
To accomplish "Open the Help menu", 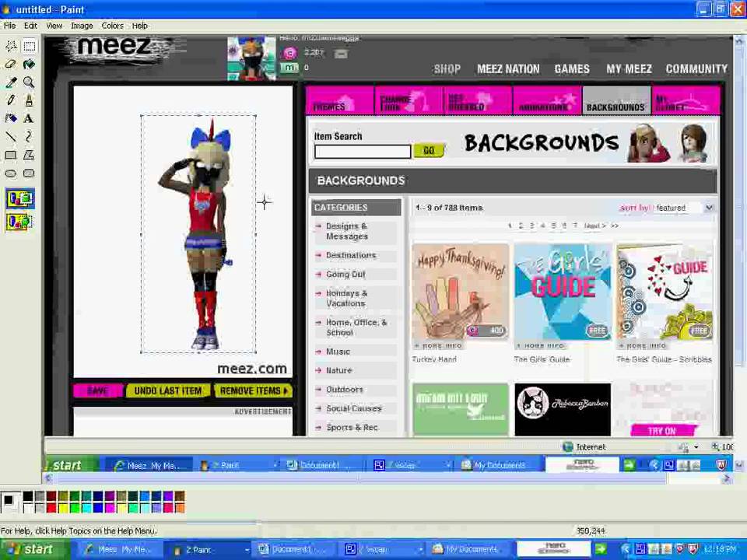I will point(139,26).
